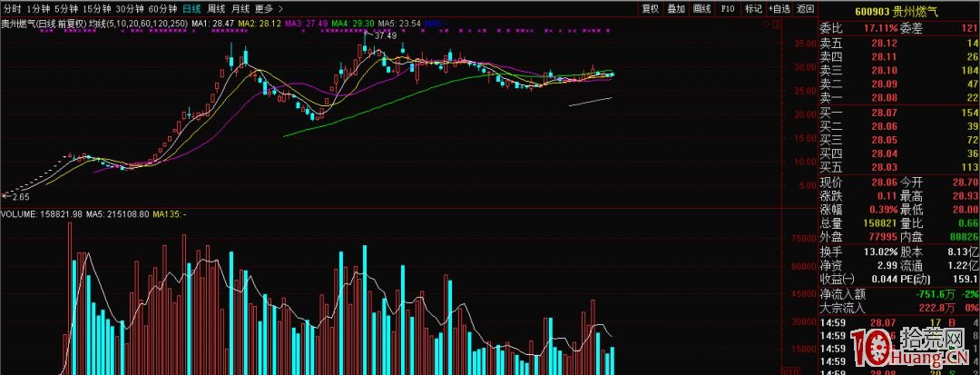Select the MA4: 29.30 label
980x375 pixels.
click(353, 24)
